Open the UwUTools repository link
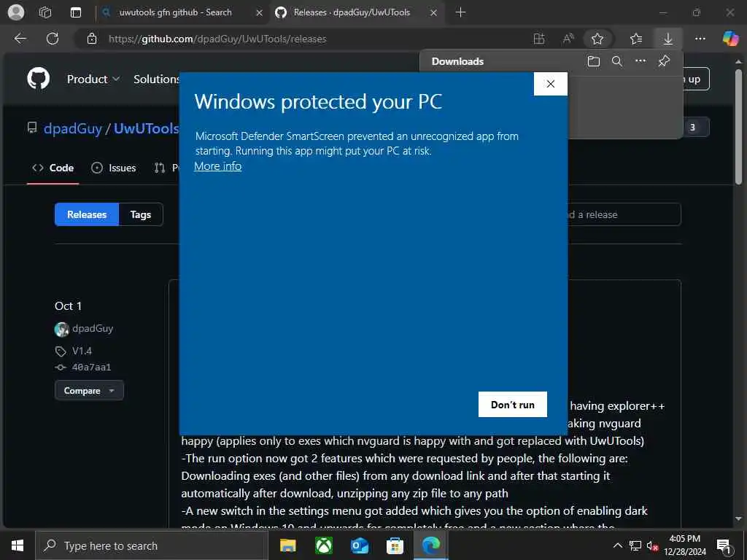Screen dimensions: 747x560 pos(146,128)
